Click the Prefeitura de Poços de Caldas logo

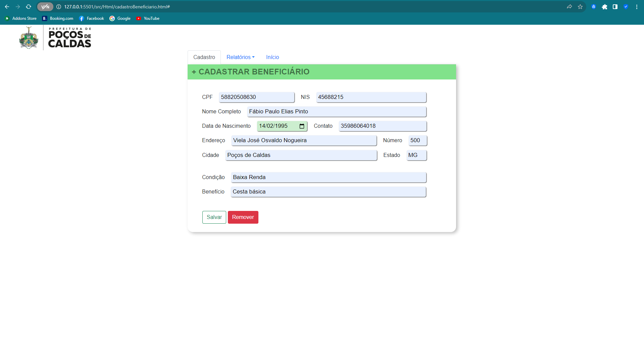[55, 38]
